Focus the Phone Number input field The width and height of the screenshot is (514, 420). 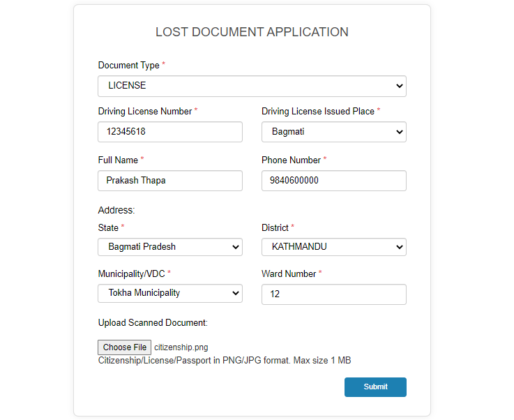click(333, 181)
